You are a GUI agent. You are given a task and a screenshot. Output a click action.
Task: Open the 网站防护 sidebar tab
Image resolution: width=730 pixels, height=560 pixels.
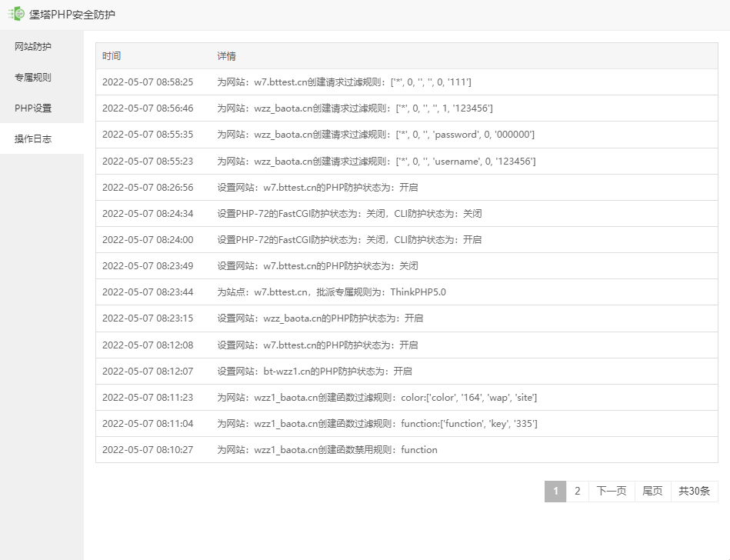[42, 47]
